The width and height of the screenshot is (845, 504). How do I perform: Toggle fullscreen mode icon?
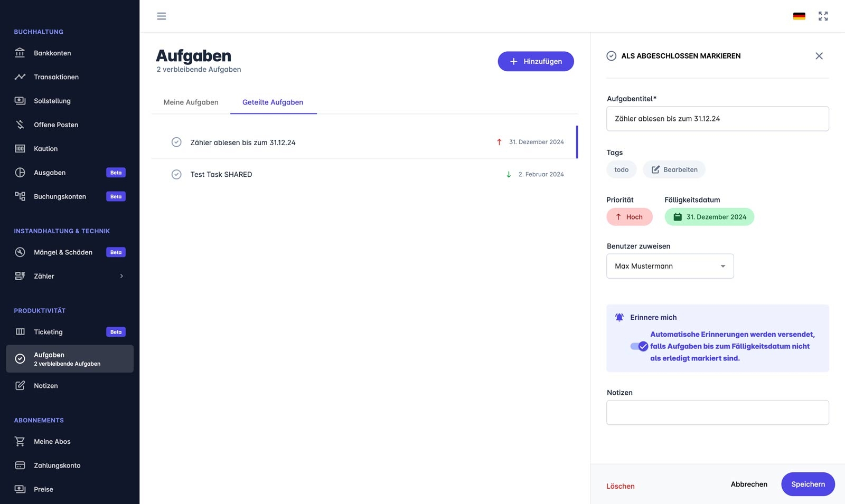823,16
